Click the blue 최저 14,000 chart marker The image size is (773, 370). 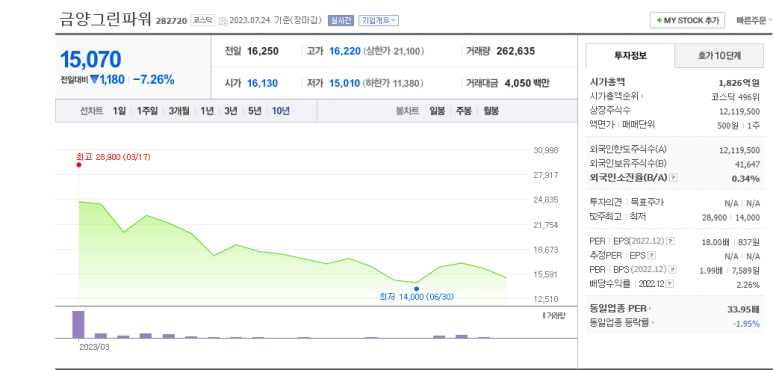coord(417,289)
